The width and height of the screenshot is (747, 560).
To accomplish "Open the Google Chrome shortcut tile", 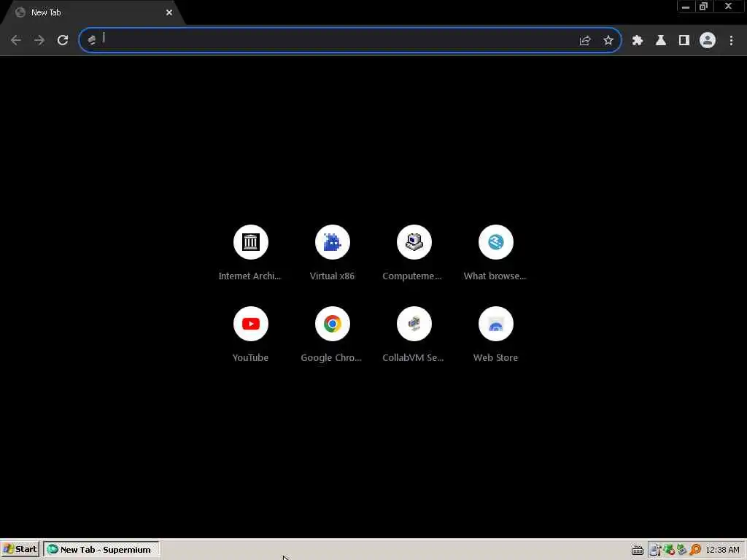I will click(x=333, y=335).
